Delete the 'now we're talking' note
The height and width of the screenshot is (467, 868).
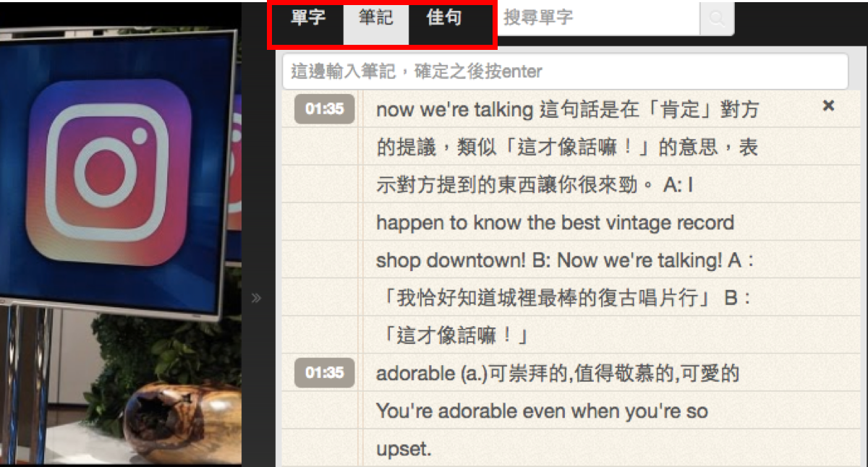[829, 106]
